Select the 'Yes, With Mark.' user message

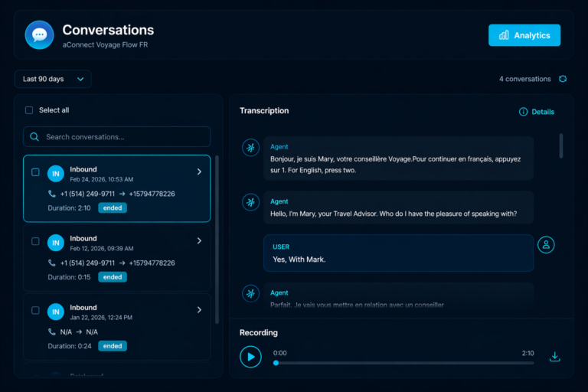click(398, 253)
